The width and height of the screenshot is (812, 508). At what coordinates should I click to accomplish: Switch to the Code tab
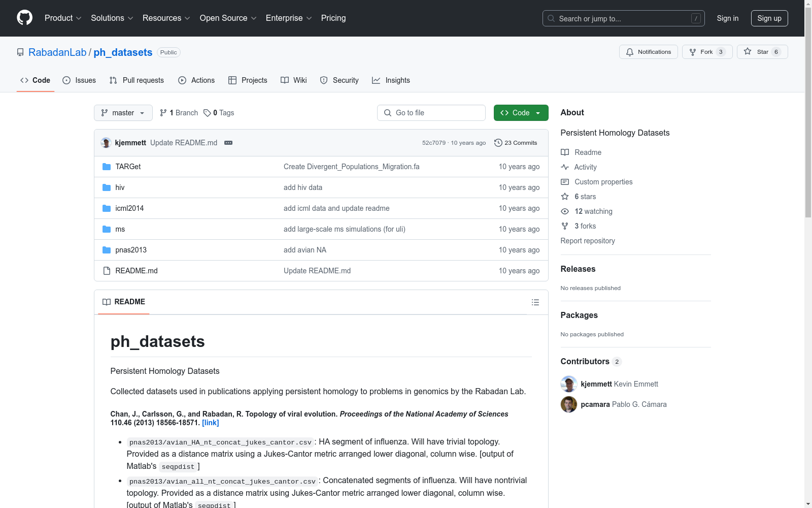tap(36, 80)
